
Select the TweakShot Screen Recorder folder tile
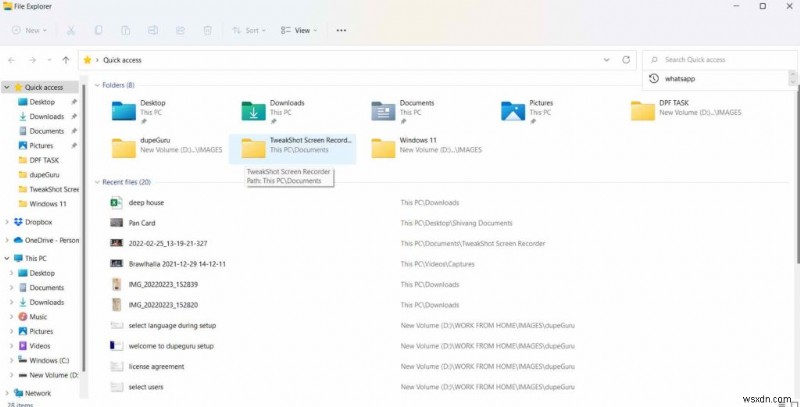click(x=292, y=149)
